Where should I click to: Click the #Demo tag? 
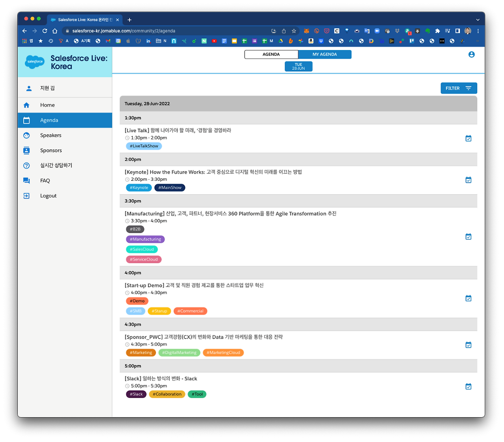[137, 301]
